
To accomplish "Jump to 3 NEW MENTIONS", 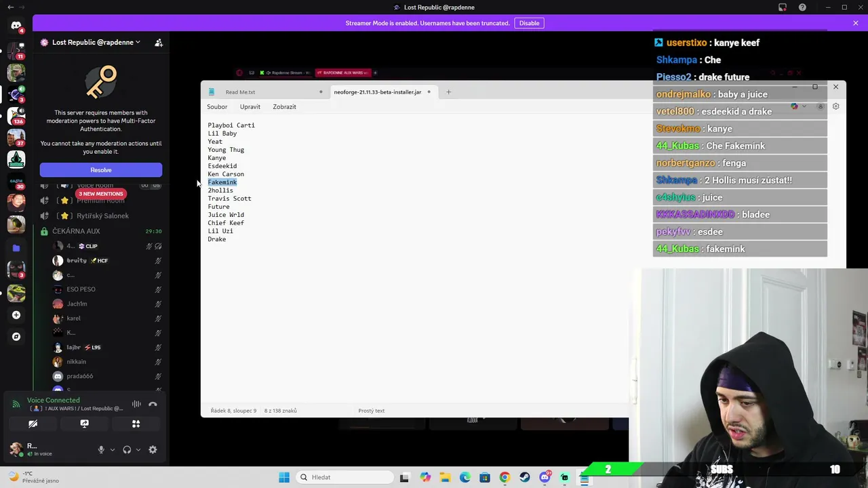I will click(x=100, y=194).
